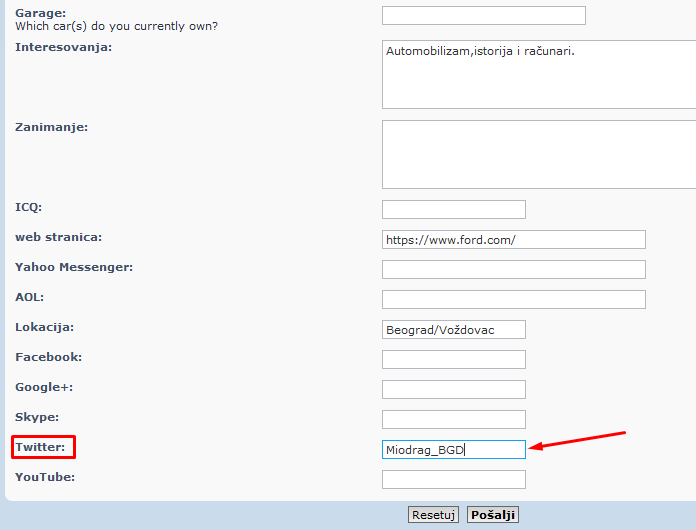Click the Interesovanja text area
Viewport: 696px width, 530px height.
539,75
